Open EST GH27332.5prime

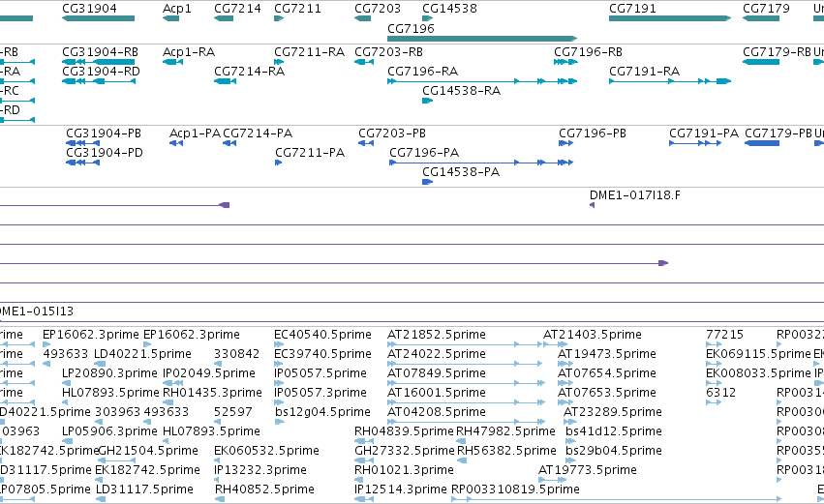point(404,451)
